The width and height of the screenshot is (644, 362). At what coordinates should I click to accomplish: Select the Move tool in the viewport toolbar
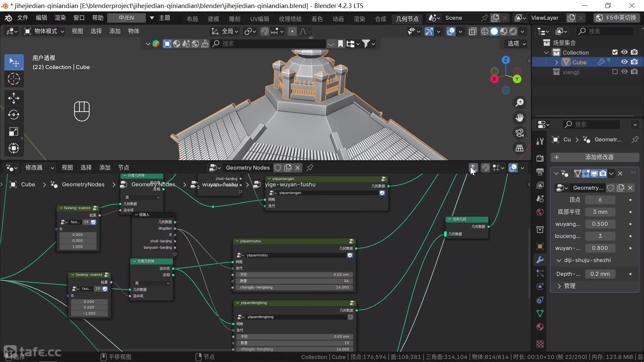(x=14, y=98)
